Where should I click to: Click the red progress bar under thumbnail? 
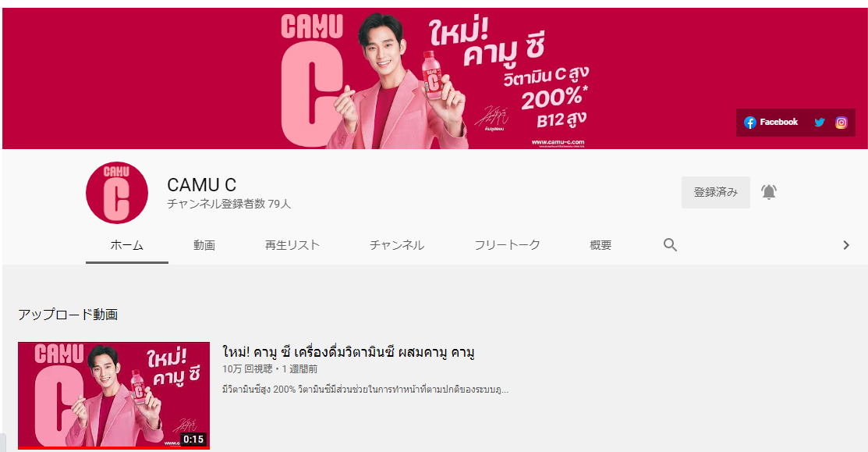[114, 447]
